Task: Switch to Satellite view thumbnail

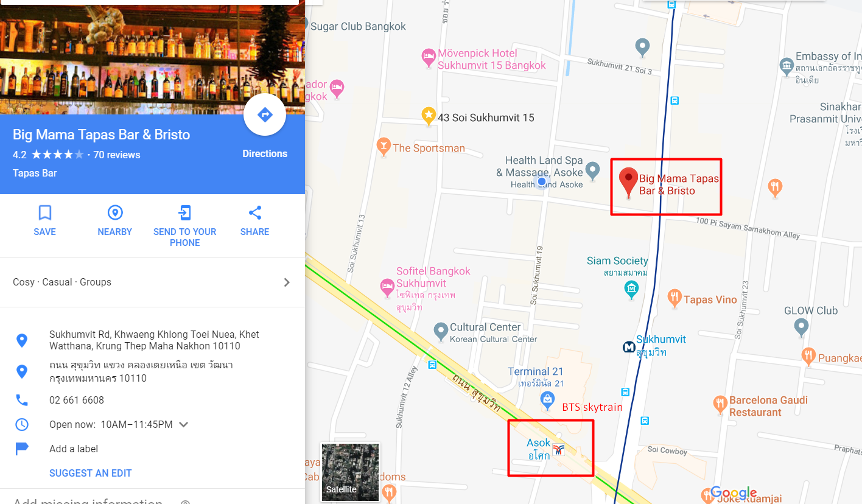Action: pos(350,472)
